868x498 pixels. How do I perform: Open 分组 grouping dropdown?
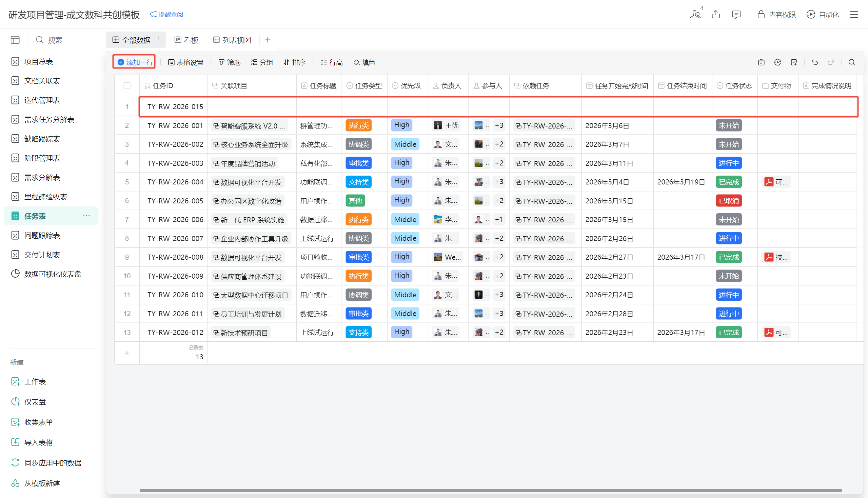(x=262, y=62)
